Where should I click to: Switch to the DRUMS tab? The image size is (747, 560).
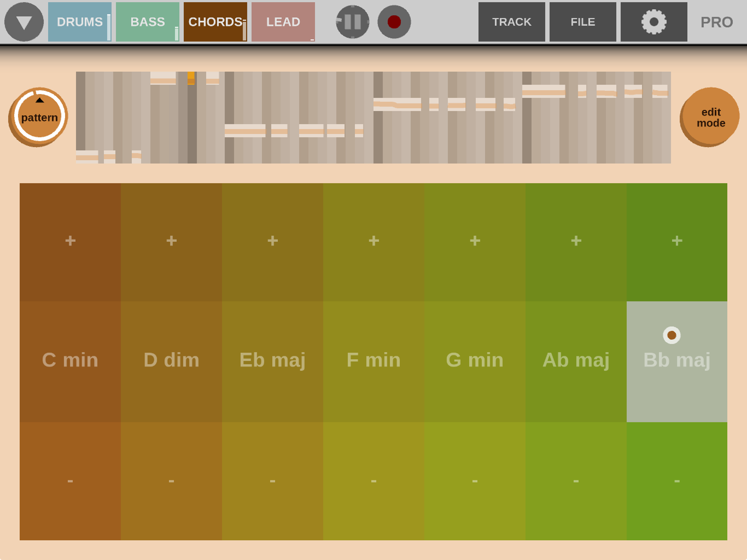[80, 22]
